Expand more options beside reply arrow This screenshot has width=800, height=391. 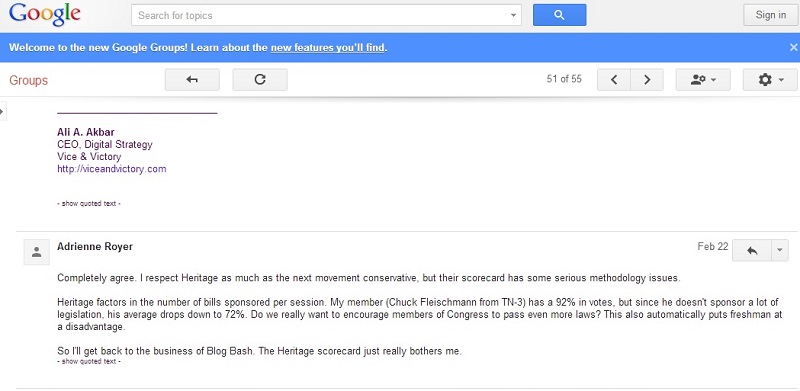[780, 250]
